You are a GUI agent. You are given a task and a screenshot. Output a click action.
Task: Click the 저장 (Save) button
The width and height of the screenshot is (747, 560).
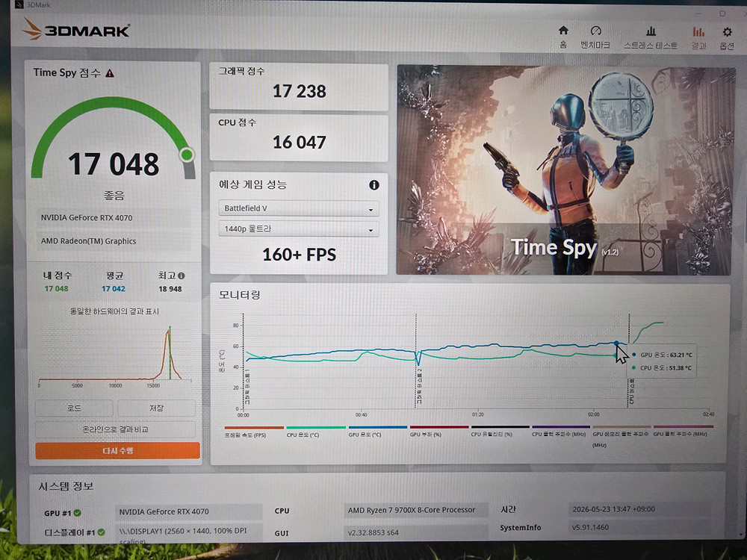[156, 408]
